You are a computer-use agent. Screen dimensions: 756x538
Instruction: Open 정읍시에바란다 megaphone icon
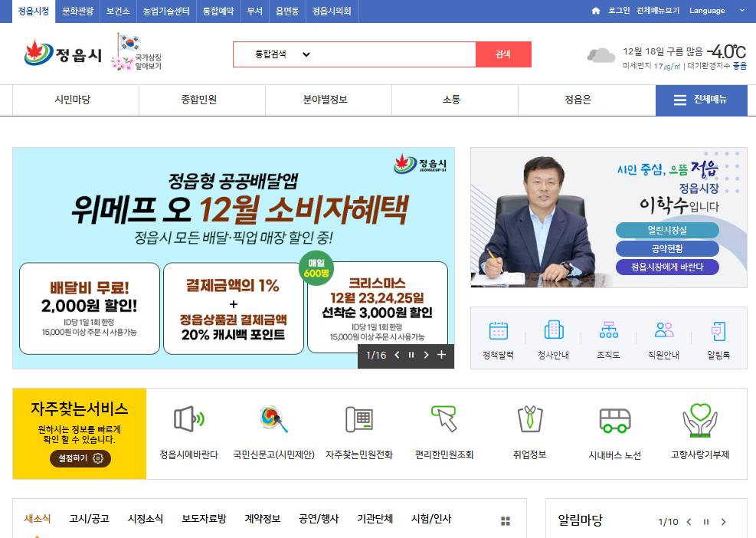click(189, 418)
